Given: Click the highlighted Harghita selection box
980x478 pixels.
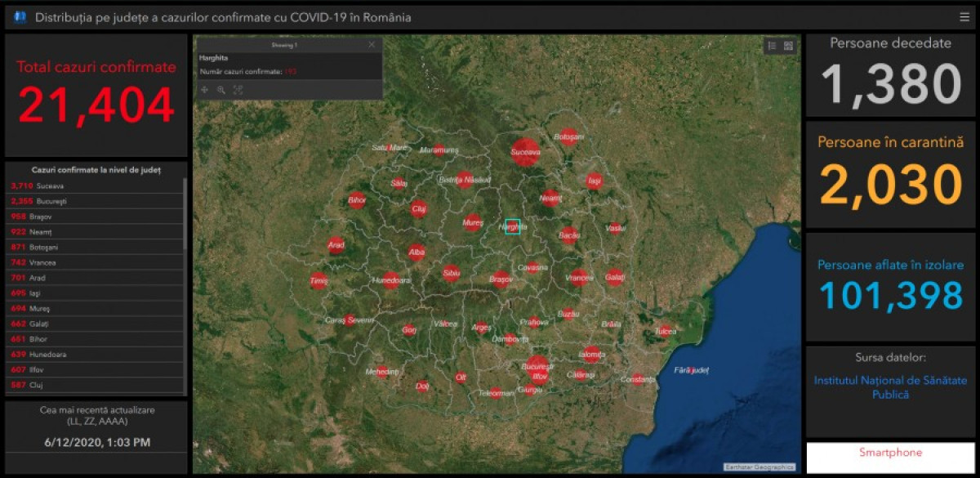Looking at the screenshot, I should [513, 226].
